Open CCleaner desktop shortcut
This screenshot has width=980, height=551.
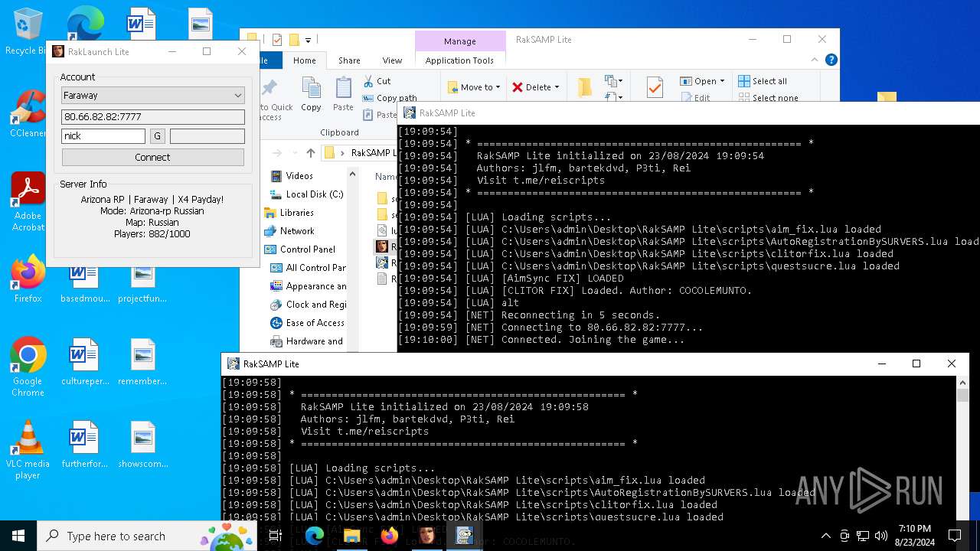pyautogui.click(x=28, y=115)
